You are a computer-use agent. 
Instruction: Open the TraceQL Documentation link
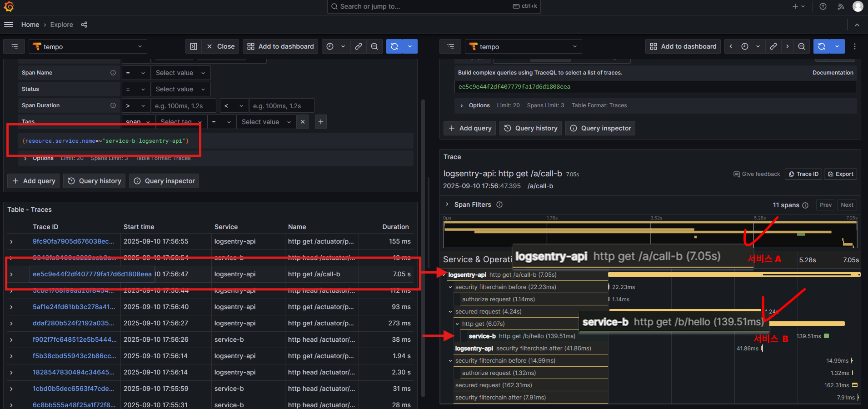[833, 73]
